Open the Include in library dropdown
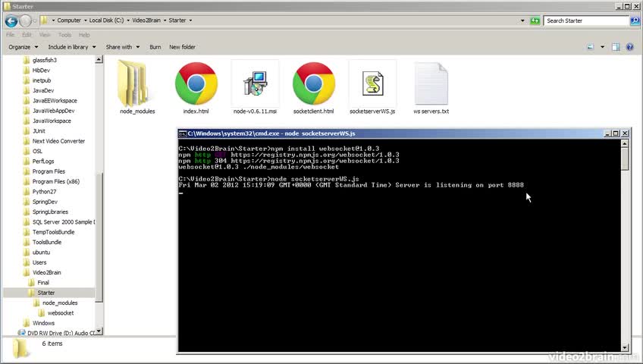This screenshot has height=364, width=643. coord(72,47)
